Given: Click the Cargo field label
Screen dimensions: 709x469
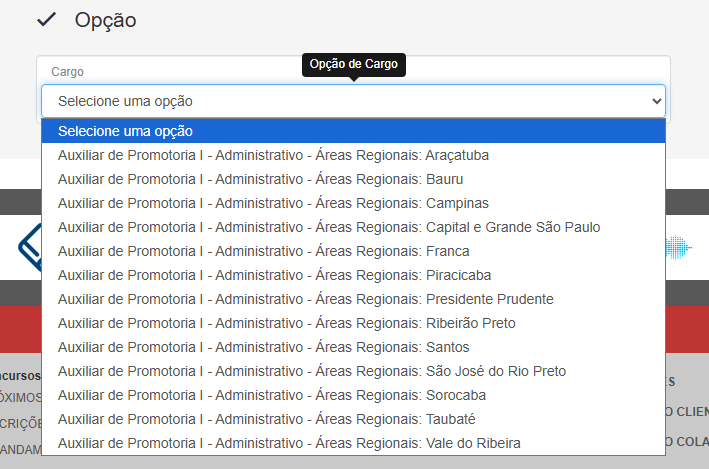Looking at the screenshot, I should pos(68,72).
